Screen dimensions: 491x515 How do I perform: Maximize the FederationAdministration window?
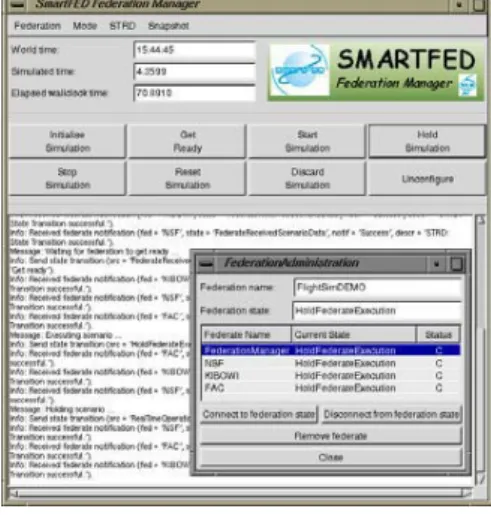tap(456, 264)
